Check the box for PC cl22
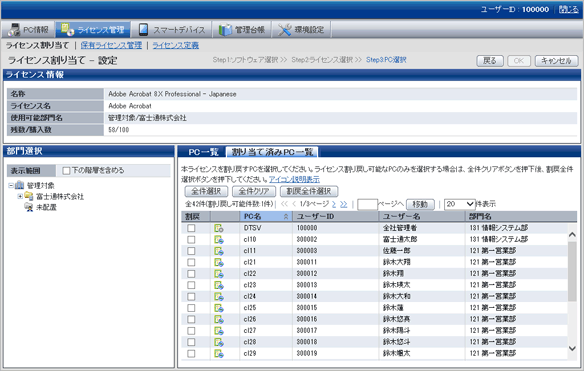The width and height of the screenshot is (584, 371). 191,274
